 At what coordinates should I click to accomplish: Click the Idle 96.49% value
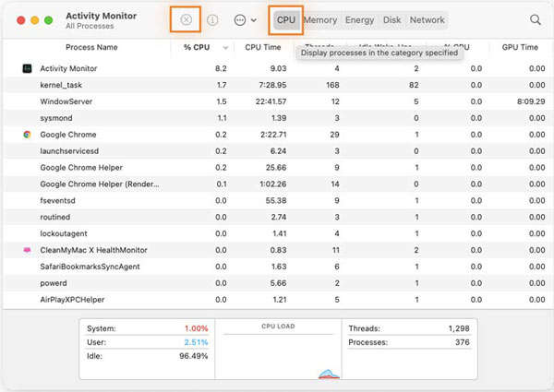(x=193, y=356)
